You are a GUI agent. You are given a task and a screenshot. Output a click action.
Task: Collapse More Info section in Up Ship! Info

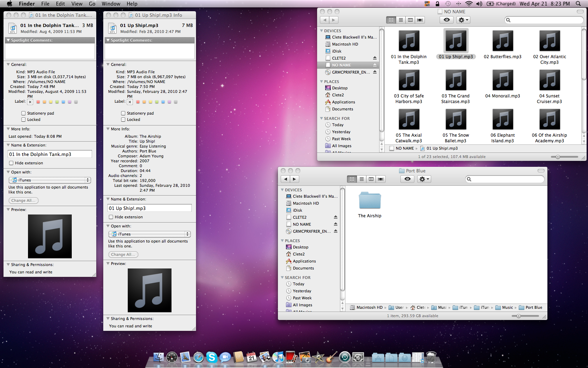pyautogui.click(x=108, y=129)
